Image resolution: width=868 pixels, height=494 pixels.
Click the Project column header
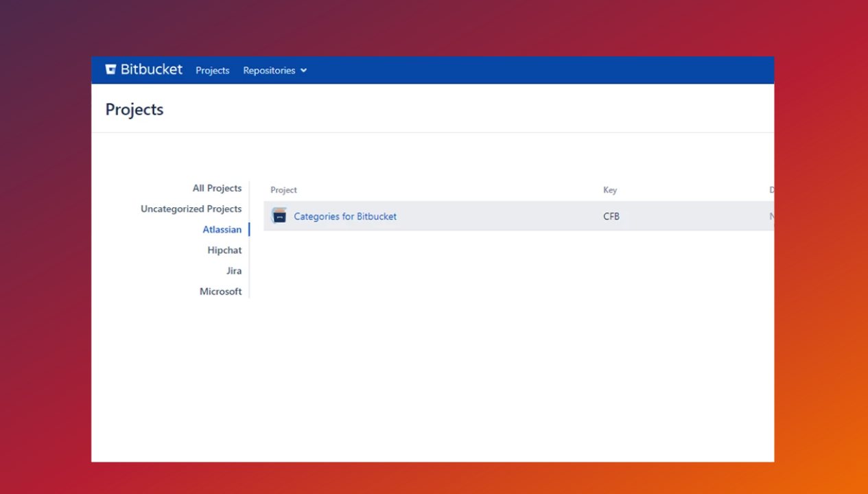(283, 190)
